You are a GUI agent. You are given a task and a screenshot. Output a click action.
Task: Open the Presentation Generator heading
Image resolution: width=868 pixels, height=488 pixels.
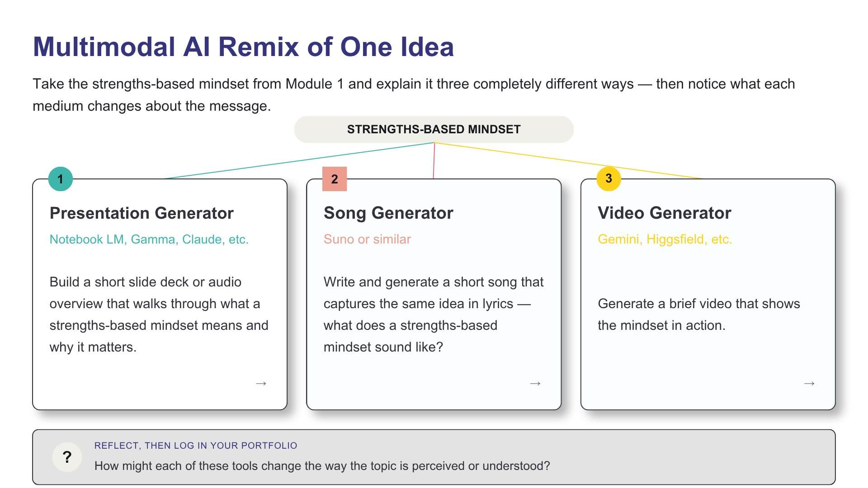click(142, 213)
